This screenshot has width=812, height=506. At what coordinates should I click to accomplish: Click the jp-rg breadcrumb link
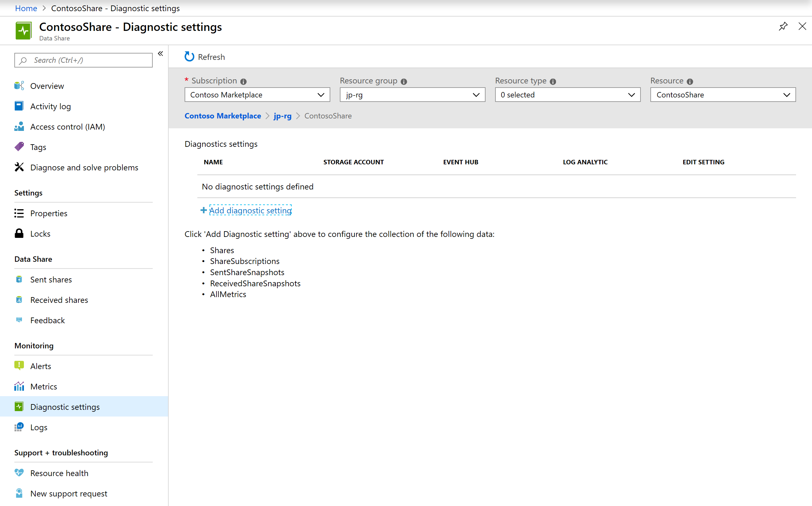tap(283, 115)
